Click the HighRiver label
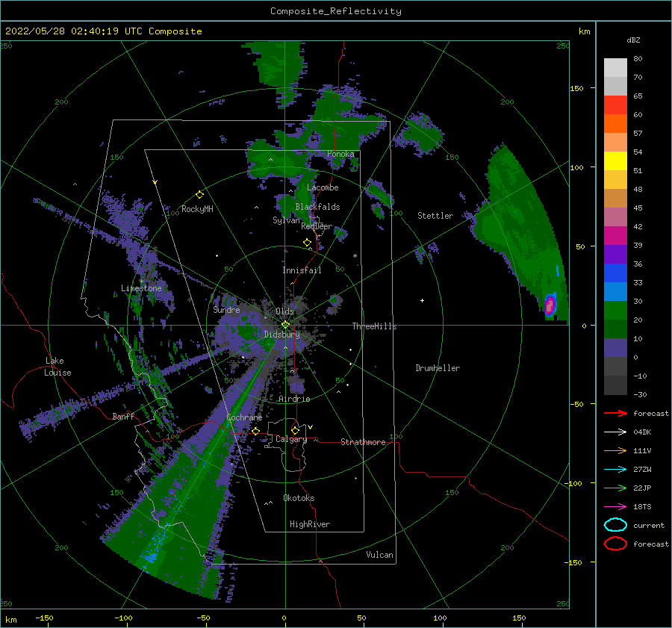 [x=310, y=524]
